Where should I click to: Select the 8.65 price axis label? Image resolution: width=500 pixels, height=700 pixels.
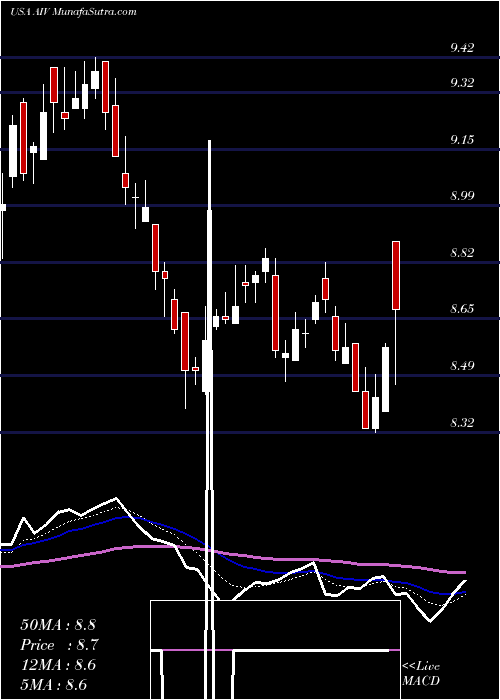(462, 309)
